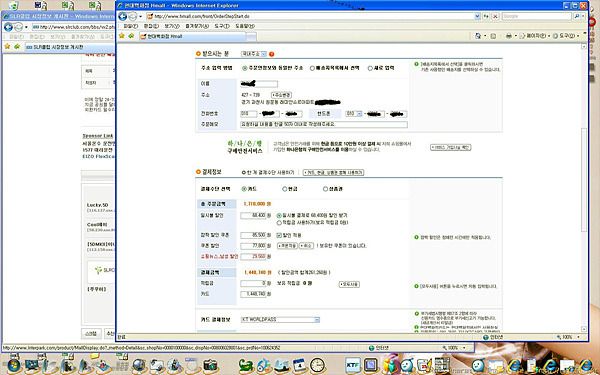Switch to SLR클럽 시장정보 게시판 tab
Image resolution: width=600 pixels, height=375 pixels.
click(70, 47)
